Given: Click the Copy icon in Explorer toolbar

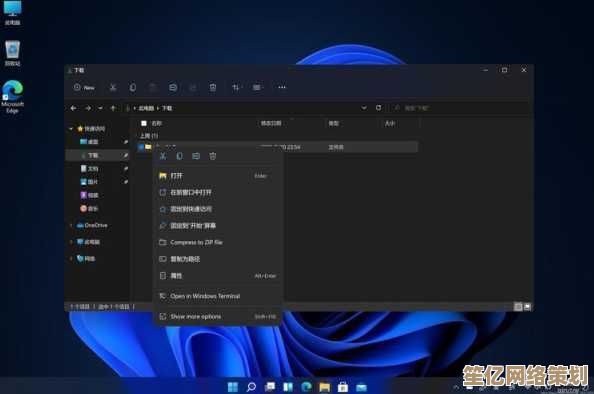Looking at the screenshot, I should click(x=133, y=88).
